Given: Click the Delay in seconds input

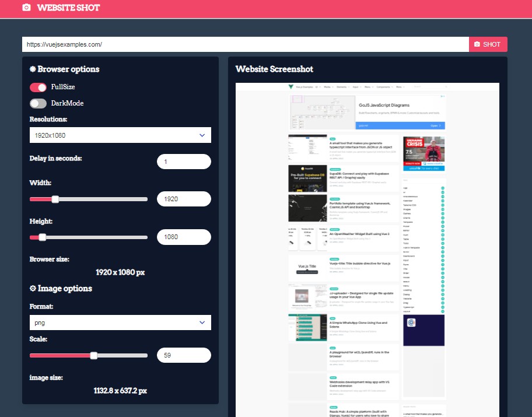Looking at the screenshot, I should tap(184, 162).
